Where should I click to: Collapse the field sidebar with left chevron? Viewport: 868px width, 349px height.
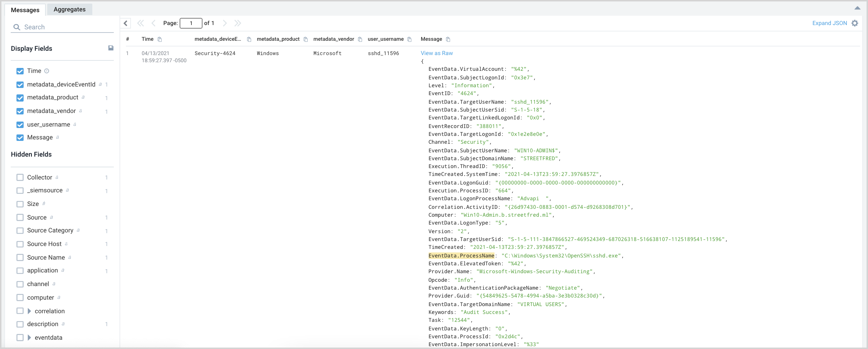(x=126, y=23)
